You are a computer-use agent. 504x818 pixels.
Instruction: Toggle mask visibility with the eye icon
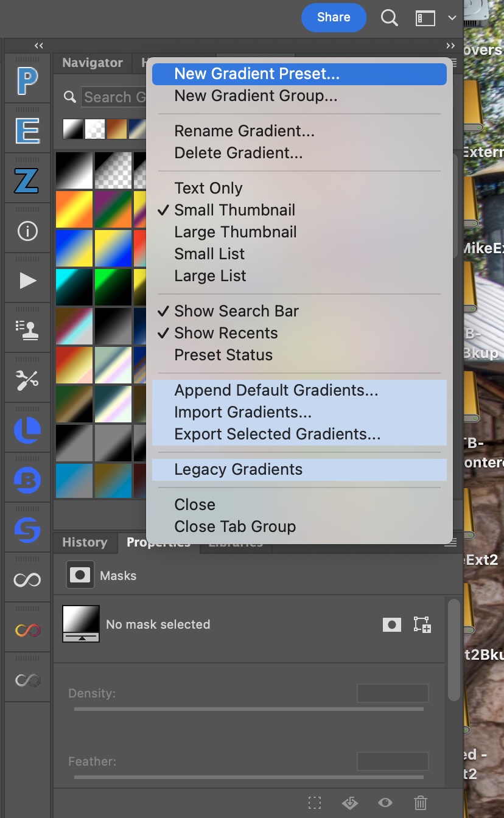pos(385,803)
